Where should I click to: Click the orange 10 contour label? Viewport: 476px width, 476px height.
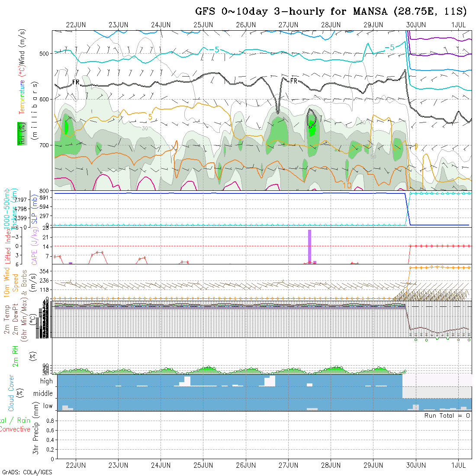pos(346,185)
